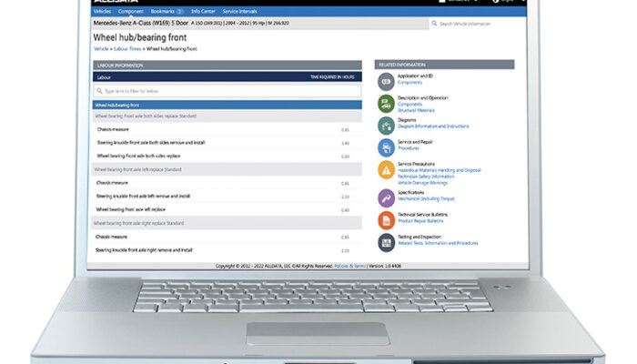The width and height of the screenshot is (637, 364).
Task: Click the green Description and Operation icon
Action: 386,102
